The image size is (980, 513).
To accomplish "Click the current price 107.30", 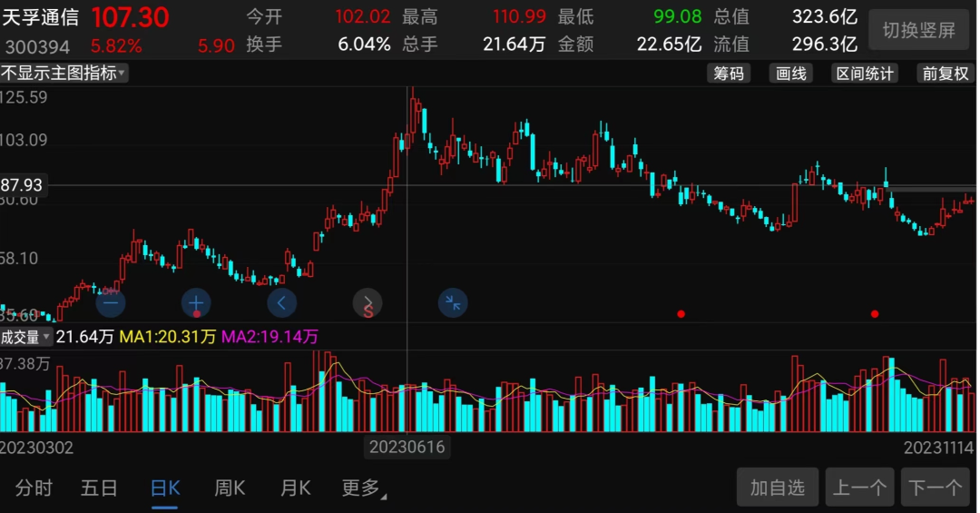I will pos(130,17).
